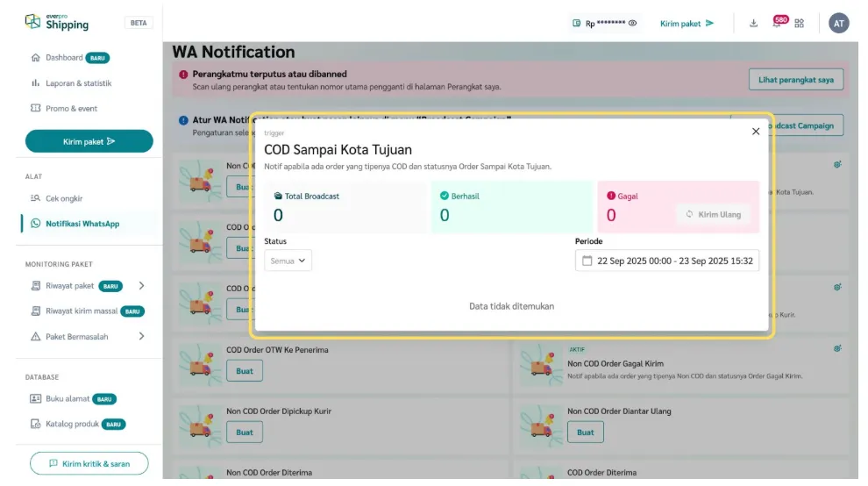Toggle balance visibility eye icon
Screen dimensions: 868x486
pyautogui.click(x=632, y=24)
